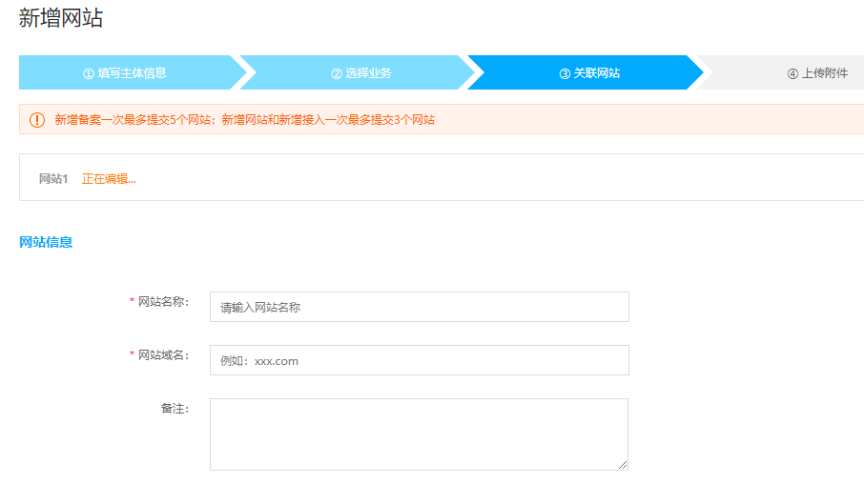Screen dimensions: 864x504
Task: Click the 网站信息 section heading
Action: tap(46, 242)
